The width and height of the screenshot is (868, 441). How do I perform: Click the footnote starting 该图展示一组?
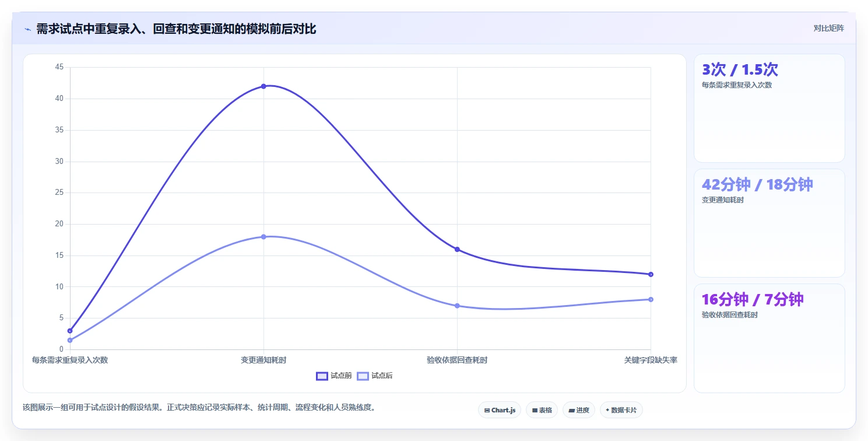coord(199,407)
